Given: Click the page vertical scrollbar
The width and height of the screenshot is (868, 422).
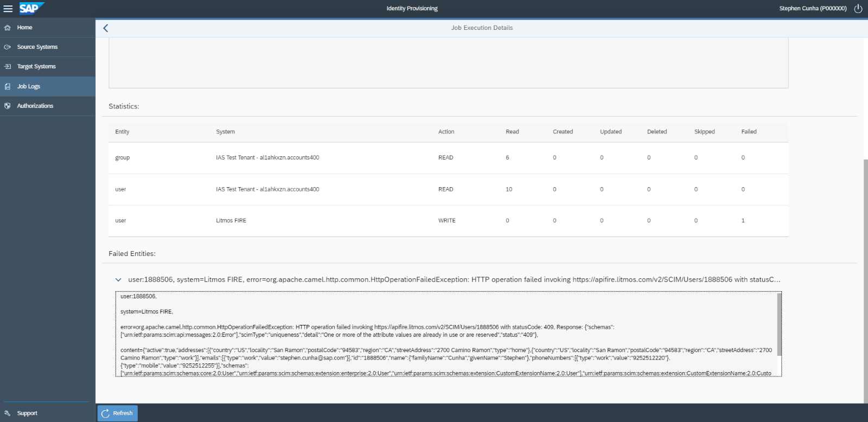Looking at the screenshot, I should coord(865,281).
